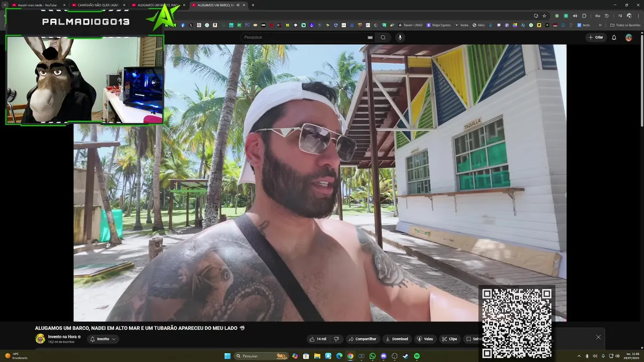Image resolution: width=644 pixels, height=362 pixels.
Task: Click the Compartilhar share button
Action: point(362,339)
